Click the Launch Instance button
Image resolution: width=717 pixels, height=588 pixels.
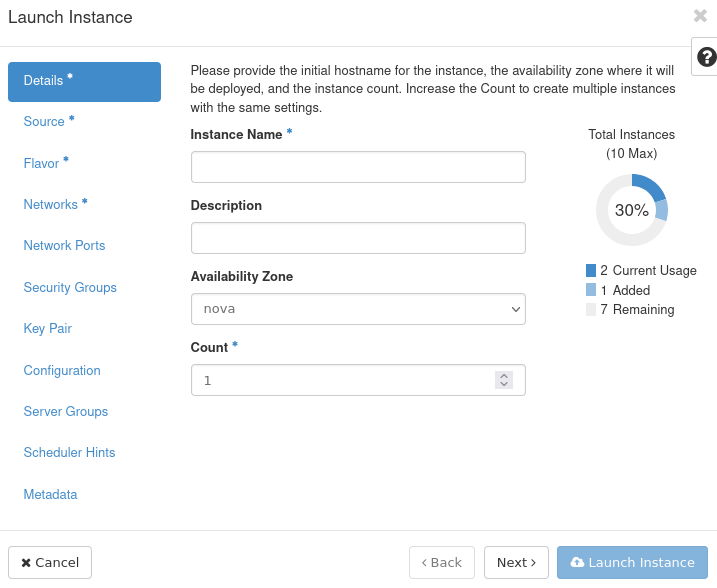(x=632, y=563)
